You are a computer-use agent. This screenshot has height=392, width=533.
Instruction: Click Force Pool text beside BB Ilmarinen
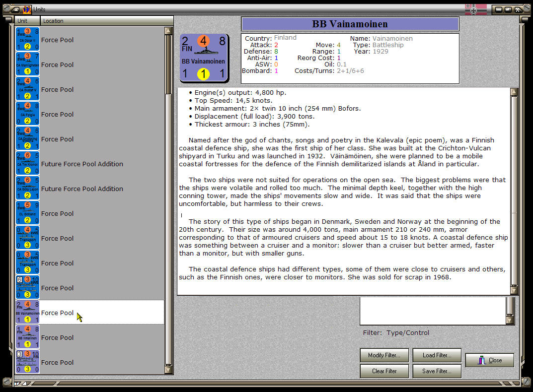57,337
